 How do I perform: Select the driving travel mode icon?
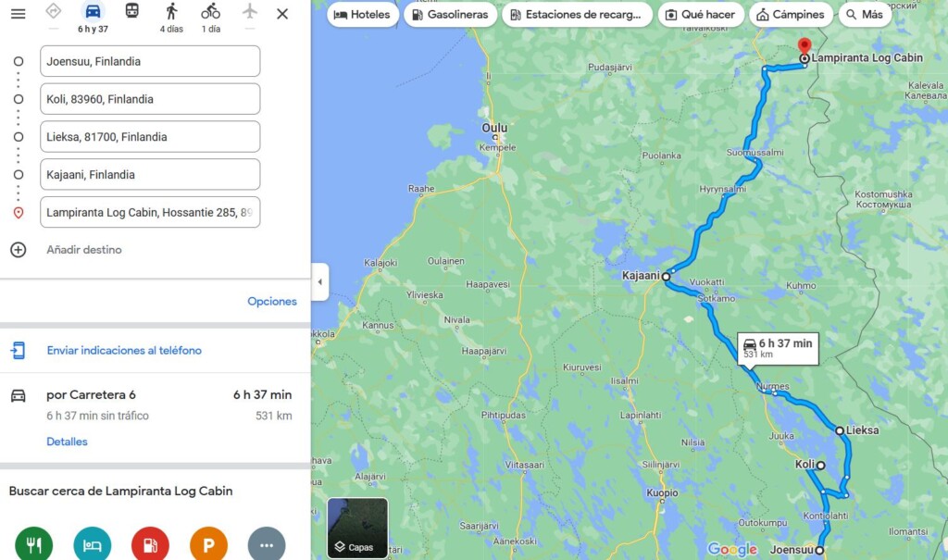point(93,11)
